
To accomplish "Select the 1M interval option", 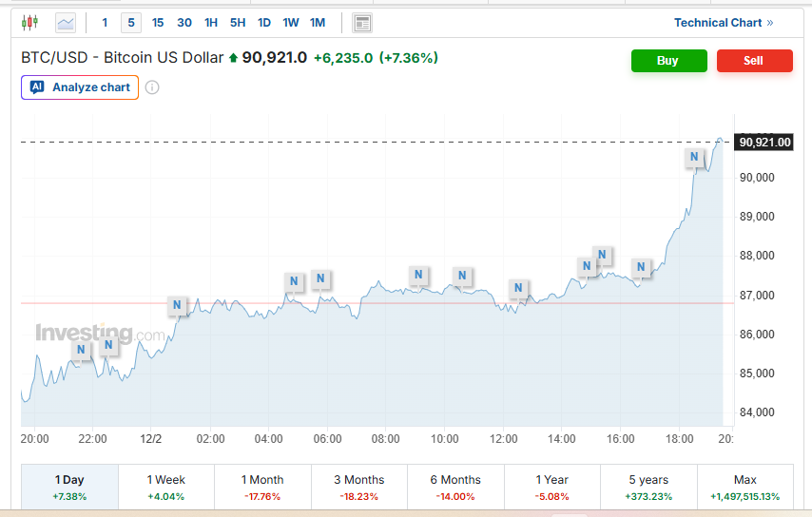I will [318, 23].
